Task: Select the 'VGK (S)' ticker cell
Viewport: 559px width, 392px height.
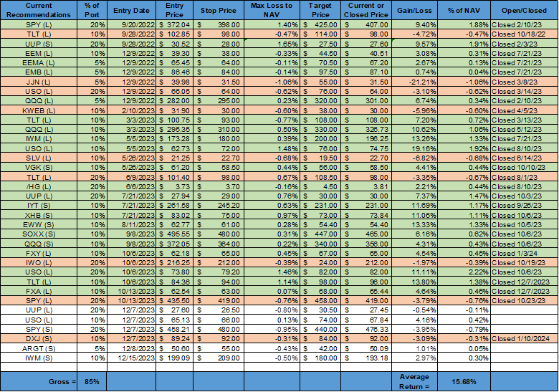Action: click(39, 168)
